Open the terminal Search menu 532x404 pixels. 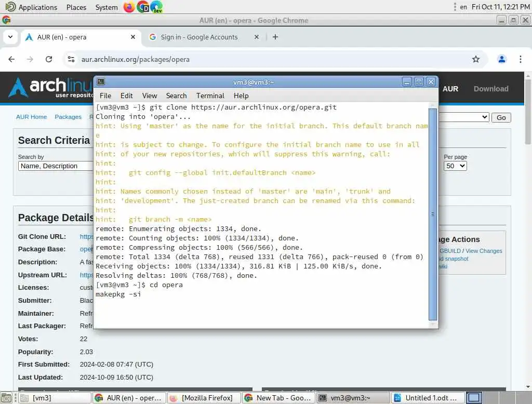click(177, 96)
